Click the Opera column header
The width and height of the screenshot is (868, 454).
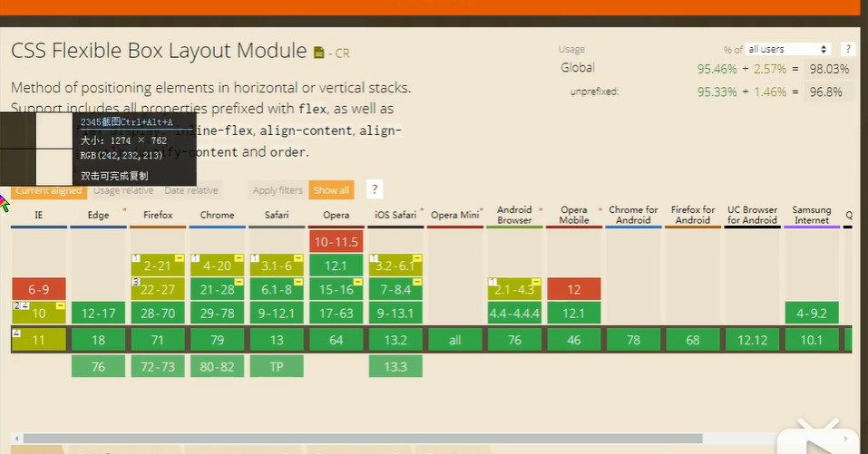point(336,215)
